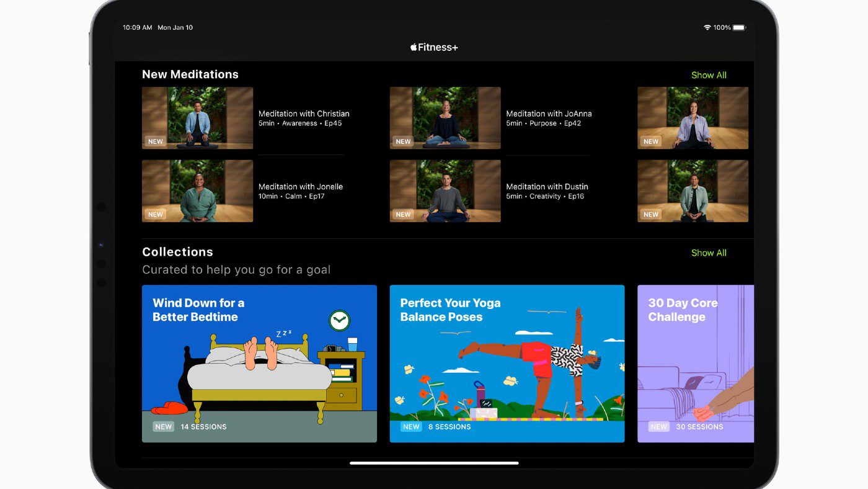
Task: Open Meditation with JoAnna thumbnail
Action: click(445, 118)
